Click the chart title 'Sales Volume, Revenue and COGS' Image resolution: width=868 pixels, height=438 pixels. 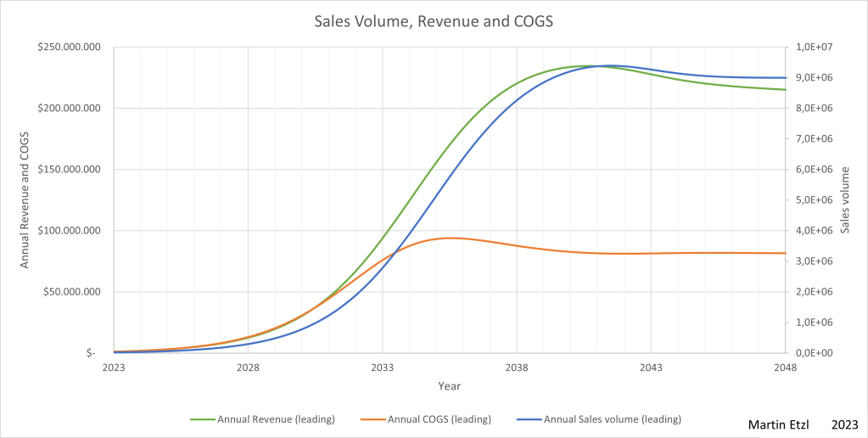click(x=434, y=21)
